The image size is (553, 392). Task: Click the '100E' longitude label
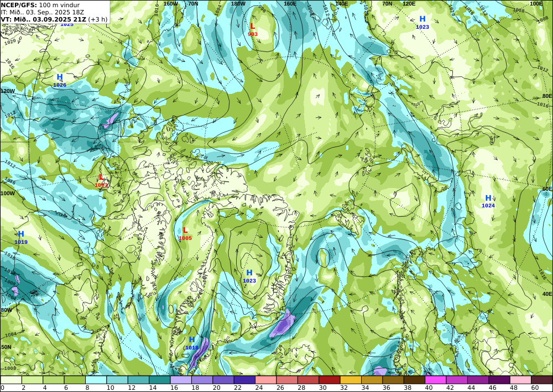pyautogui.click(x=536, y=3)
